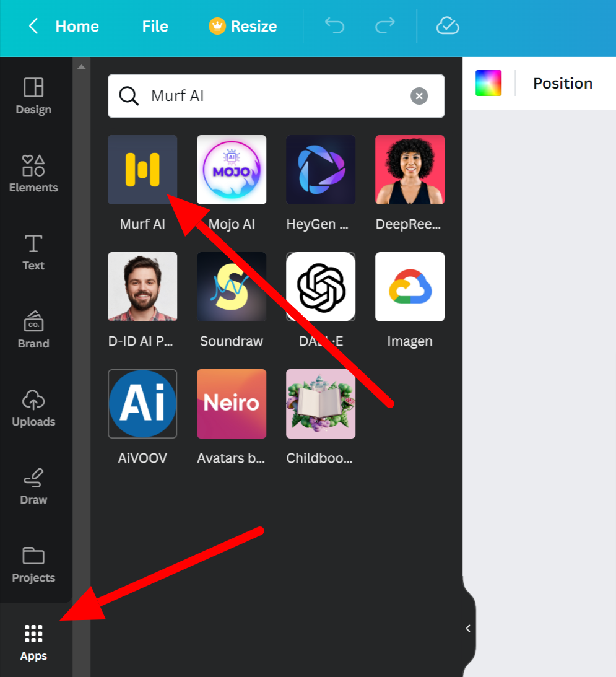Click the cloud save status icon

coord(447,26)
